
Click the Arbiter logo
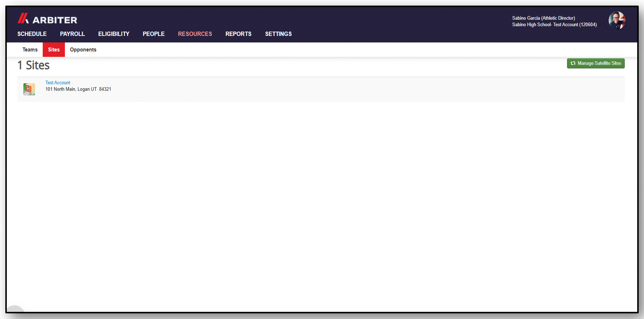tap(47, 19)
